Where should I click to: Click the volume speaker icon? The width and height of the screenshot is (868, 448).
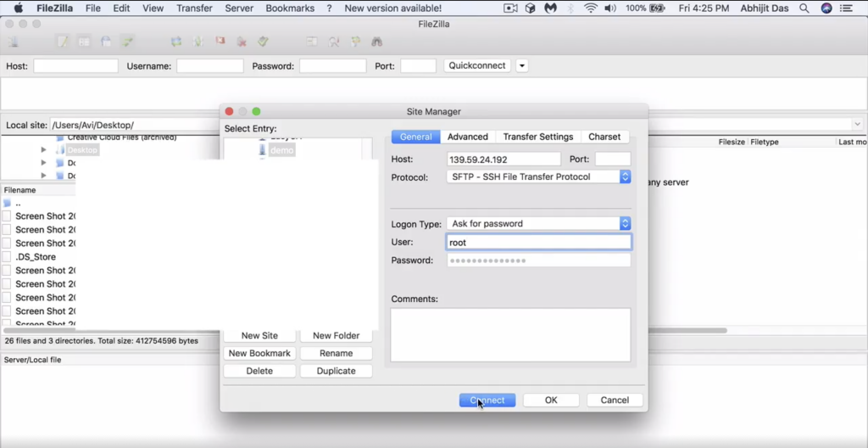(x=610, y=8)
